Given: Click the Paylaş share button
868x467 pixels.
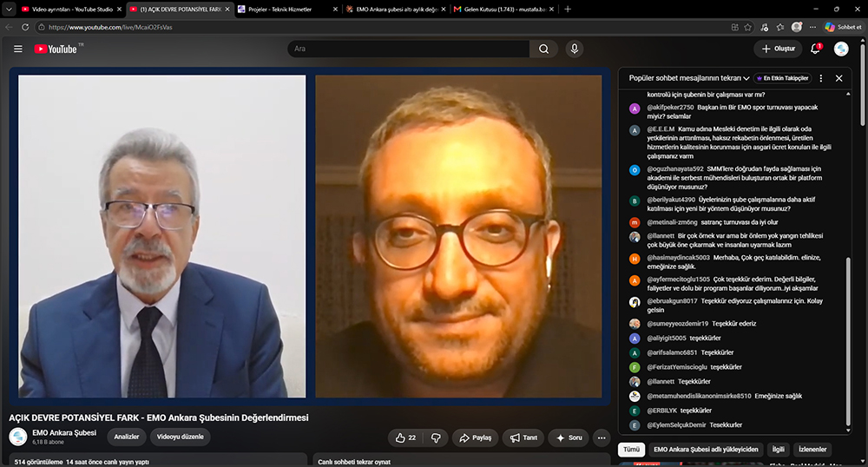Looking at the screenshot, I should click(x=475, y=437).
